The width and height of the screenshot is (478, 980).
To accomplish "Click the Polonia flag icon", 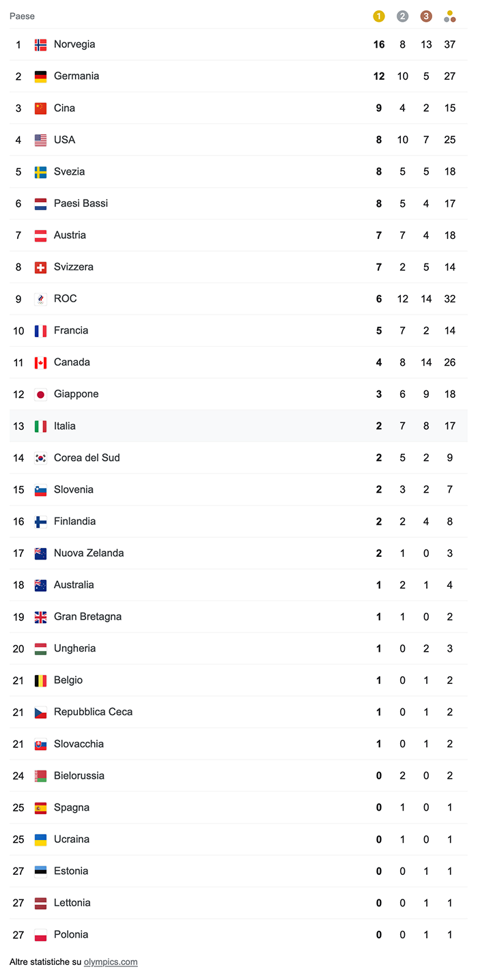I will tap(41, 935).
